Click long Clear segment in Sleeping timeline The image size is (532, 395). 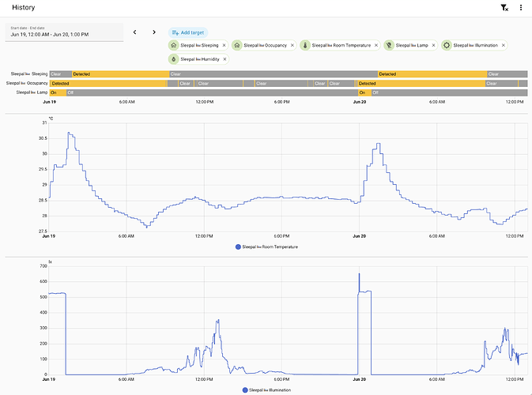(274, 74)
